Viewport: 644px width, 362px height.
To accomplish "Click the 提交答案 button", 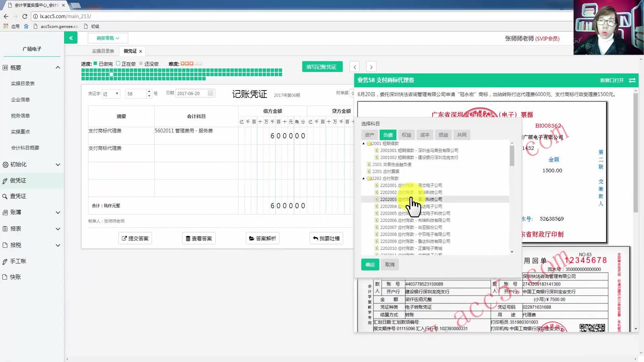I will [x=135, y=238].
